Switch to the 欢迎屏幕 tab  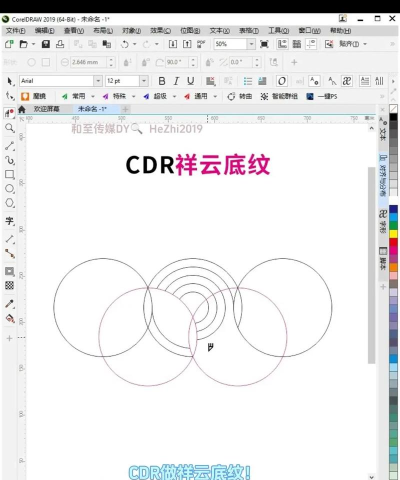click(x=46, y=109)
